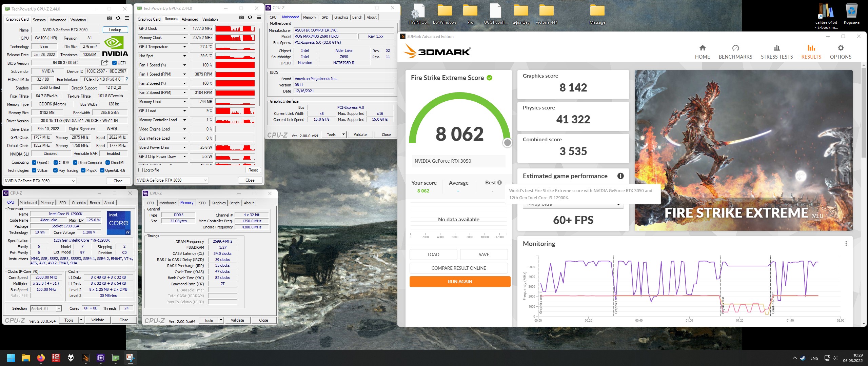Switch to Advanced tab in GPU-Z Graphics Card window
The width and height of the screenshot is (868, 366).
[58, 20]
